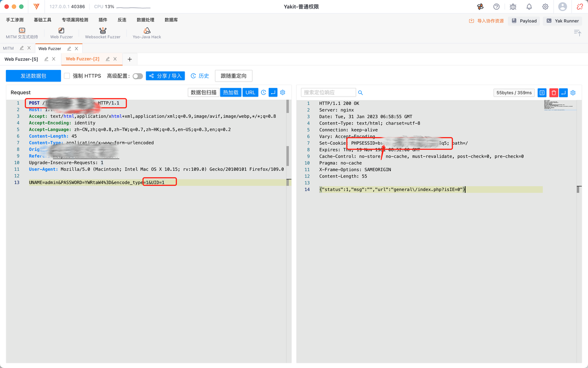This screenshot has width=588, height=368.
Task: Click the 搜索定位响应 search field
Action: point(328,92)
